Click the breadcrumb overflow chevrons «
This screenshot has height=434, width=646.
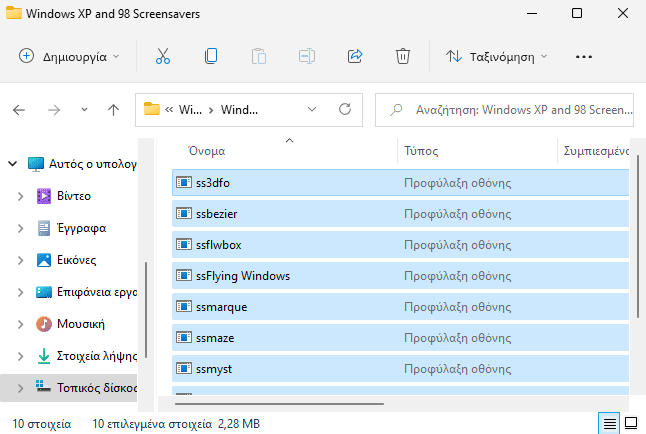(169, 110)
